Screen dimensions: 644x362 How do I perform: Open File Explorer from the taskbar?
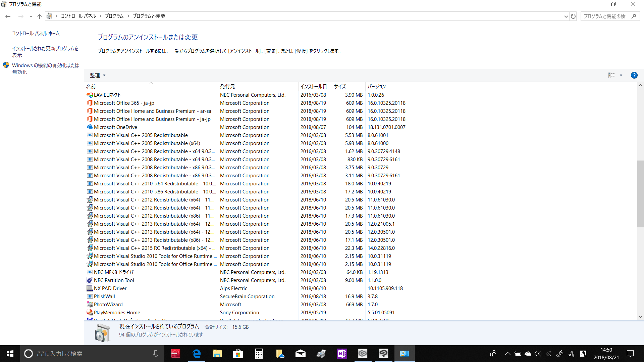tap(217, 354)
